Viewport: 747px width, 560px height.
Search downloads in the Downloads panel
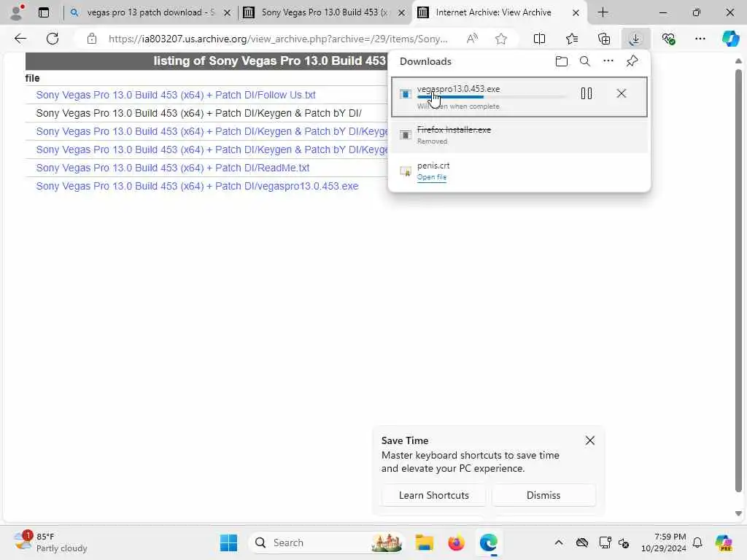584,61
